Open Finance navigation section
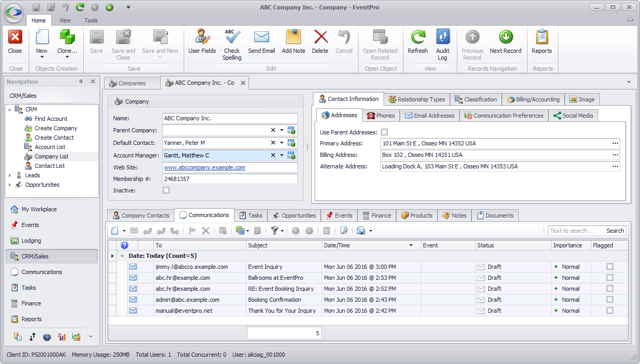640x364 pixels. (52, 303)
